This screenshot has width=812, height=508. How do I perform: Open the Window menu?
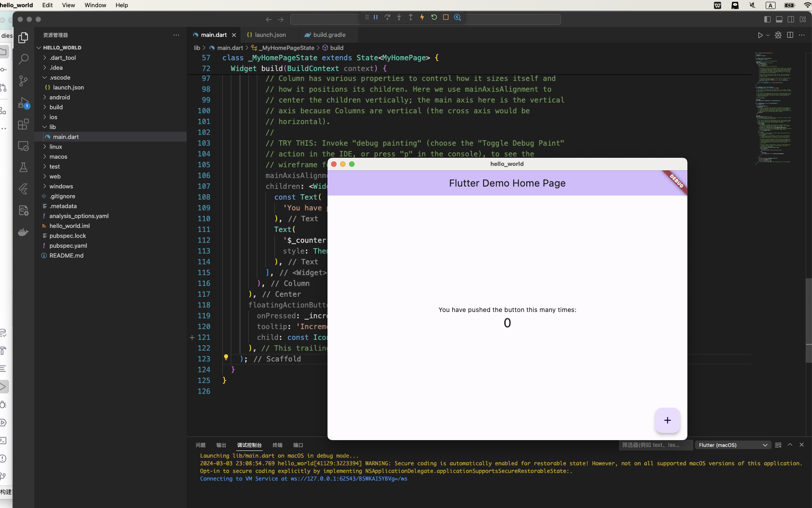95,5
